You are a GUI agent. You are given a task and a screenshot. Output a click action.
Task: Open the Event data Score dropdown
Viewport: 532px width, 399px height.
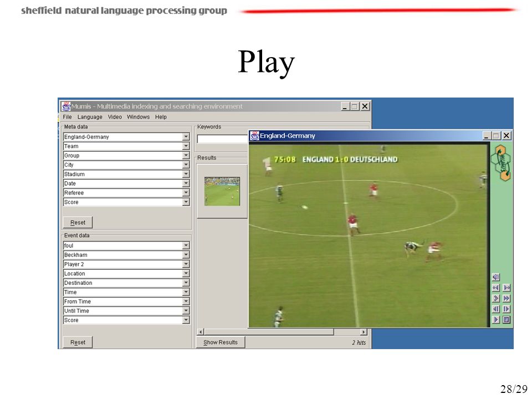186,320
